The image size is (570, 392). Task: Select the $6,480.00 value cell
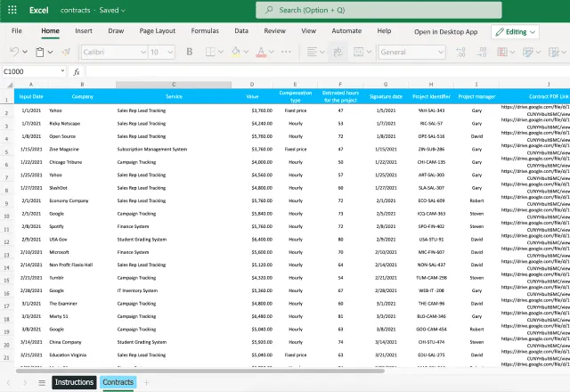point(252,316)
